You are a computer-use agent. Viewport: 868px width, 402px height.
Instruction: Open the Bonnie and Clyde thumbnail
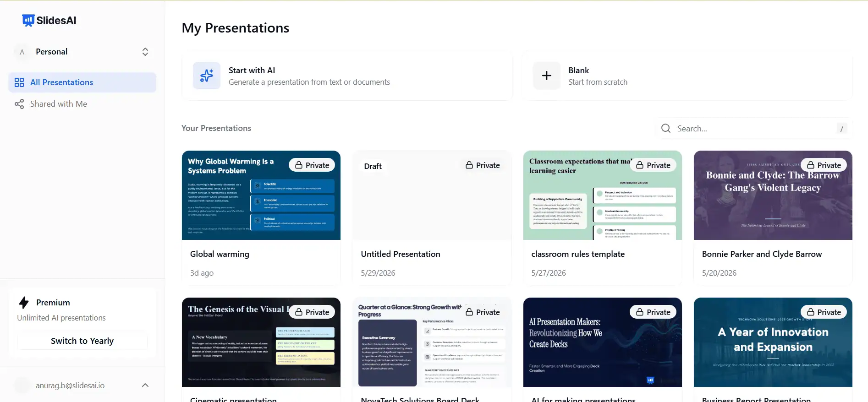[773, 196]
